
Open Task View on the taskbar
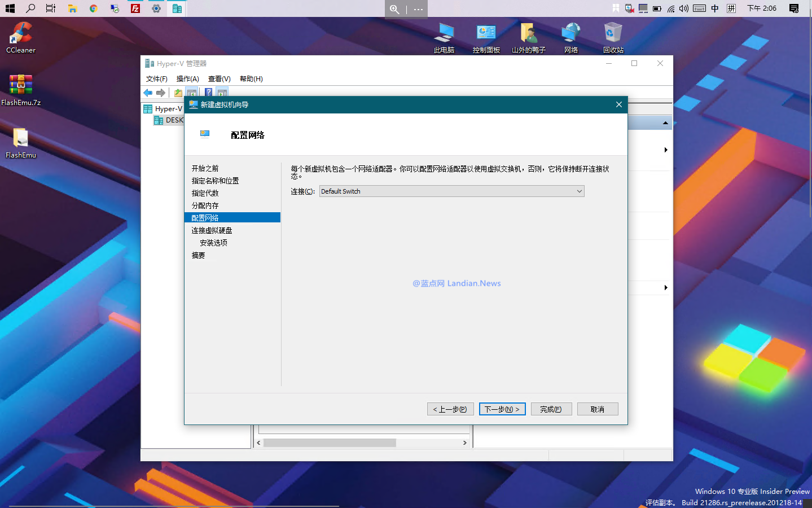tap(51, 8)
